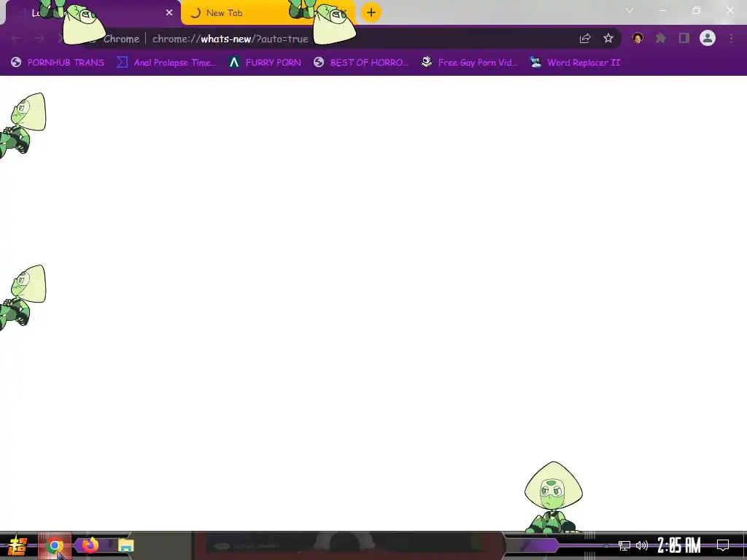Click the forward navigation arrow
The height and width of the screenshot is (560, 747).
click(39, 39)
